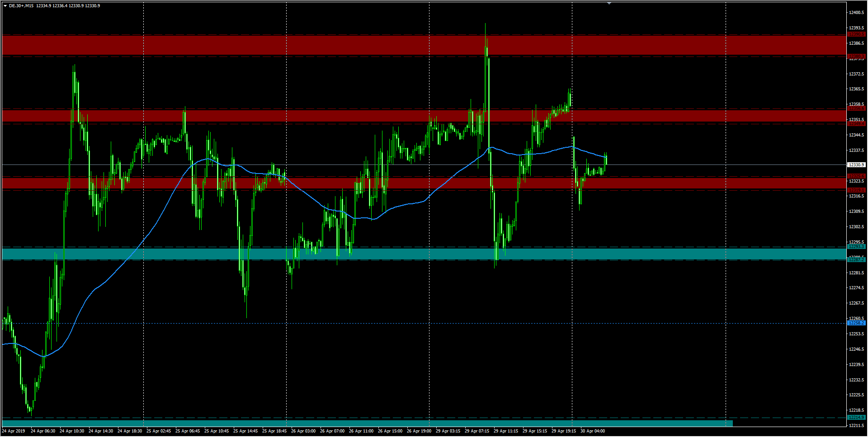The height and width of the screenshot is (437, 868).
Task: Click the red 12390.5 zone price label
Action: (x=856, y=34)
